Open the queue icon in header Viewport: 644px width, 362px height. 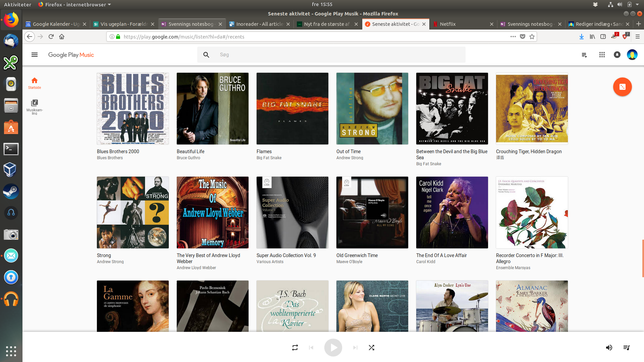(584, 55)
